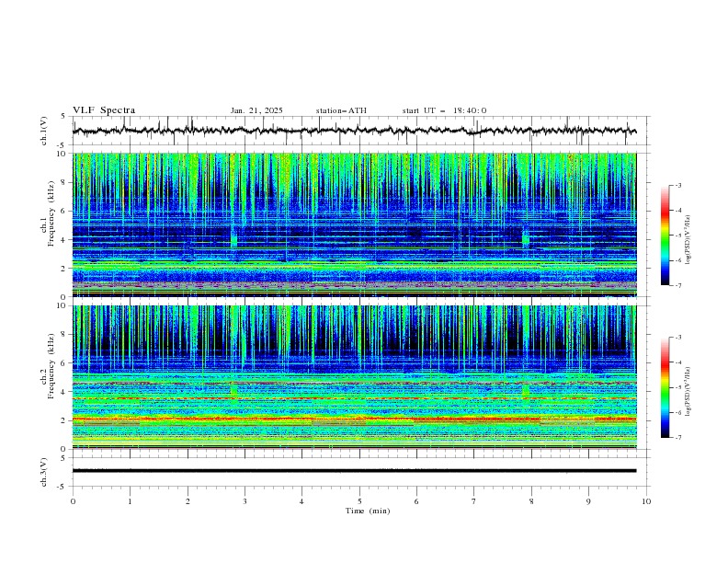728x563 pixels.
Task: Click the ch.1 color scale bar
Action: coord(665,236)
